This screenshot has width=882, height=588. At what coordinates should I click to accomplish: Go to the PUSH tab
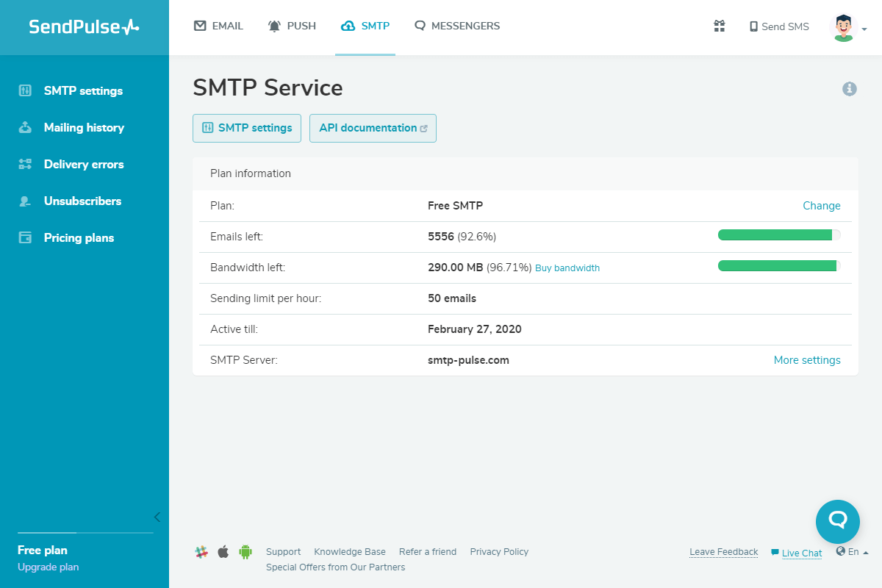pyautogui.click(x=292, y=26)
